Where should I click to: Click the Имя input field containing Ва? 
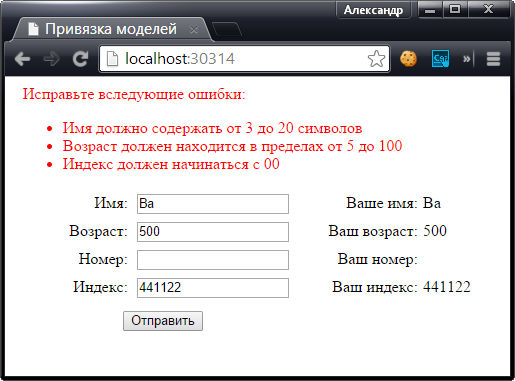(x=213, y=204)
